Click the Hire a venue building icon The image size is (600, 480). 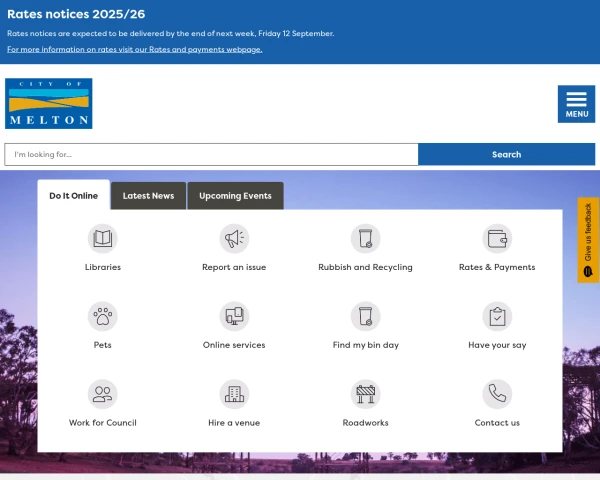(234, 394)
